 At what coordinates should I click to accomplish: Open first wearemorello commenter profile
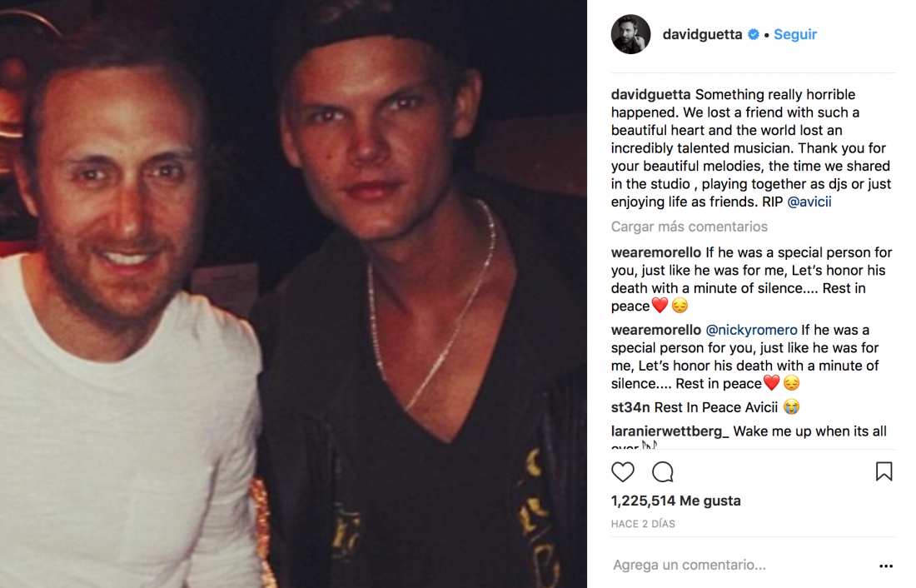656,252
